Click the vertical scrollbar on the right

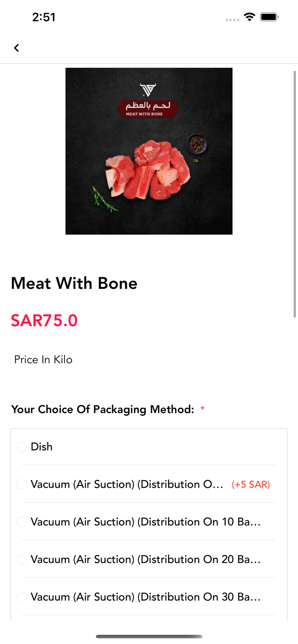(295, 193)
